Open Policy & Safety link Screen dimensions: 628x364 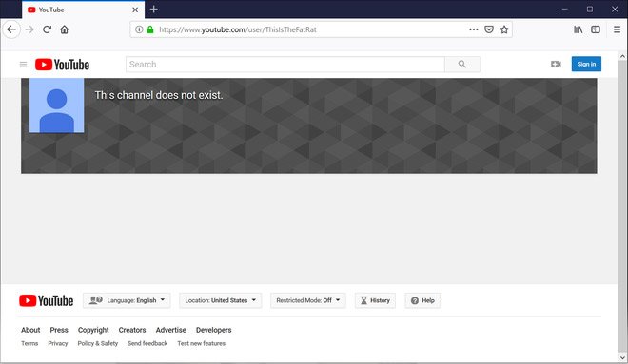pyautogui.click(x=98, y=343)
